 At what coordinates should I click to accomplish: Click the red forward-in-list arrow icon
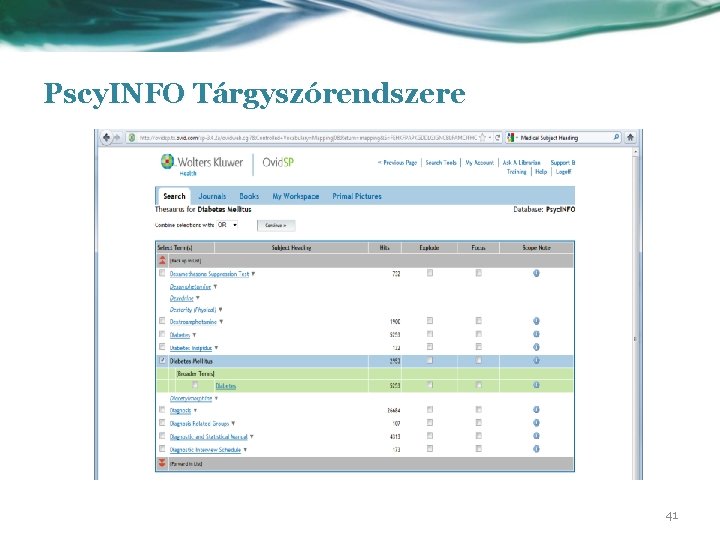pyautogui.click(x=162, y=463)
